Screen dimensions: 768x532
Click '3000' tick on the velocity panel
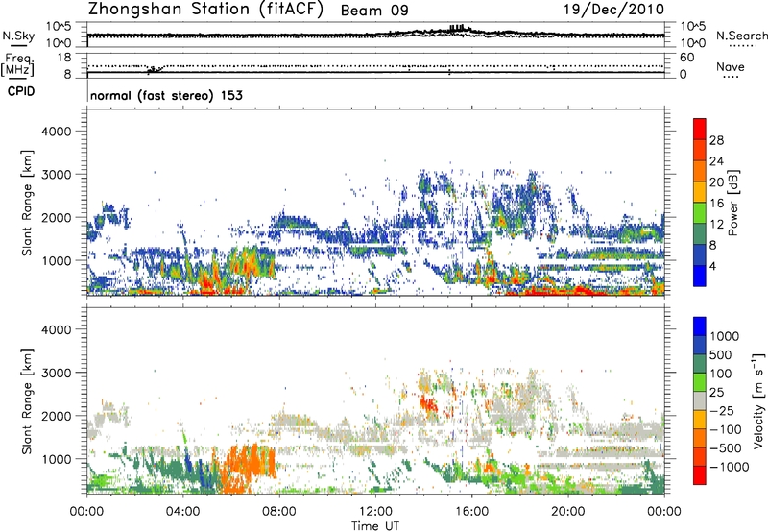(57, 373)
